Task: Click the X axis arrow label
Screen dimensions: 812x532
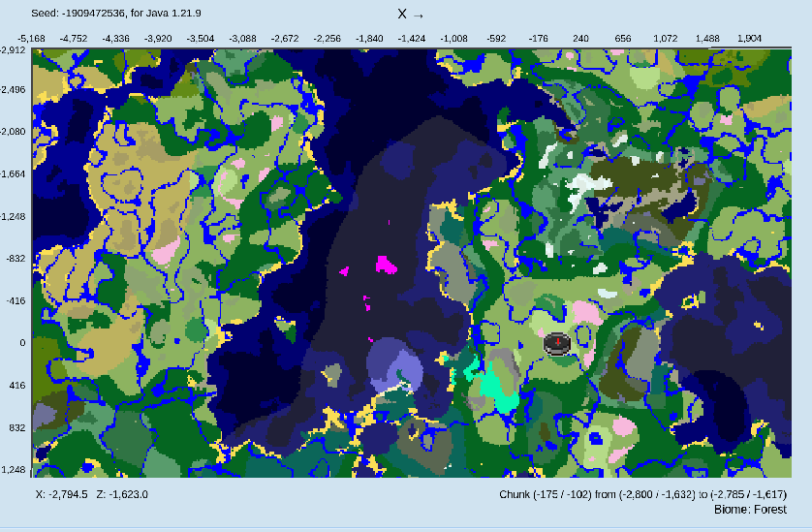Action: click(411, 15)
